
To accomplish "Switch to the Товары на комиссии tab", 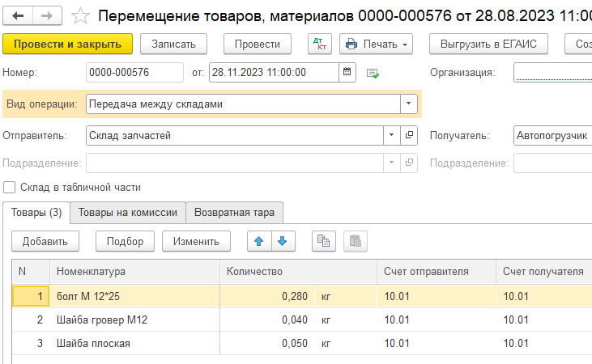I will tap(127, 213).
